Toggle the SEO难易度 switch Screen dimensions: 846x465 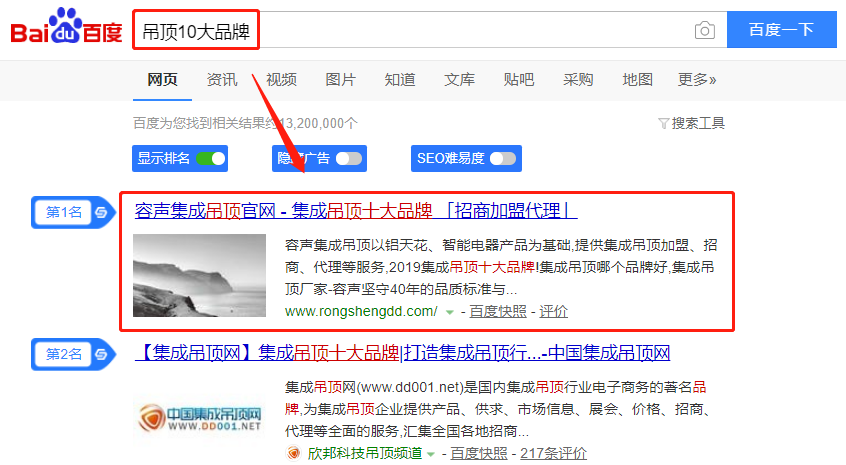pyautogui.click(x=503, y=159)
